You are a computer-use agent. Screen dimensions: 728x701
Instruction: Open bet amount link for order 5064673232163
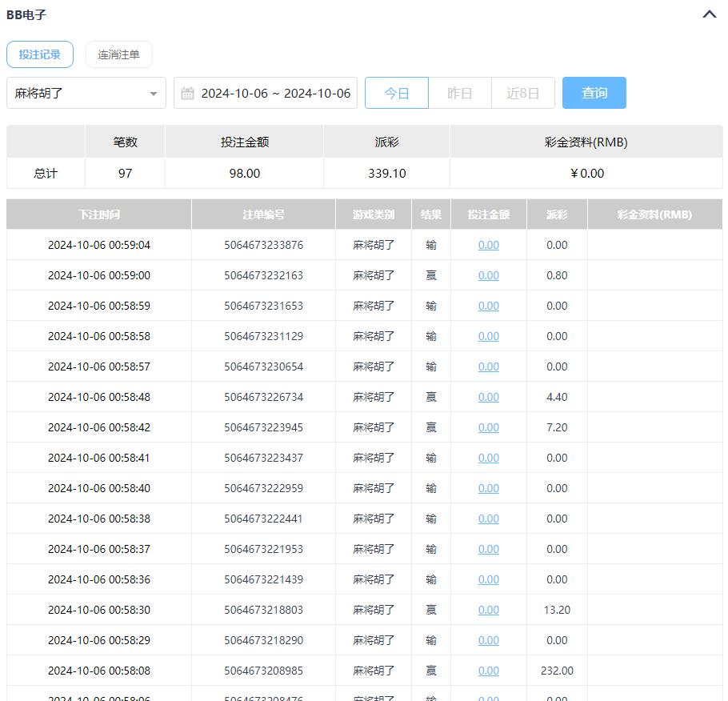(488, 275)
